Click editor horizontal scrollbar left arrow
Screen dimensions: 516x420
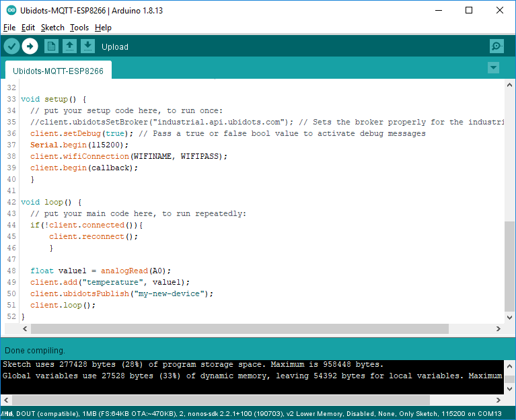click(x=25, y=328)
